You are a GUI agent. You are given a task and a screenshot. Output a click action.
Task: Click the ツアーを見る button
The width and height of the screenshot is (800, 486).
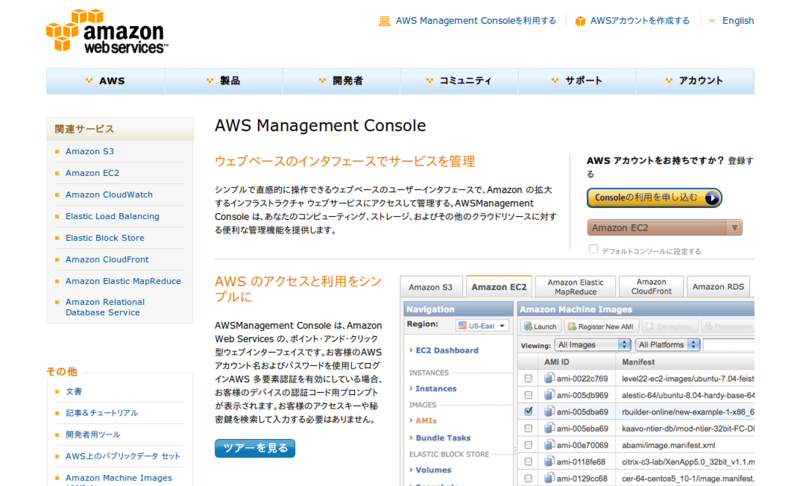tap(255, 448)
